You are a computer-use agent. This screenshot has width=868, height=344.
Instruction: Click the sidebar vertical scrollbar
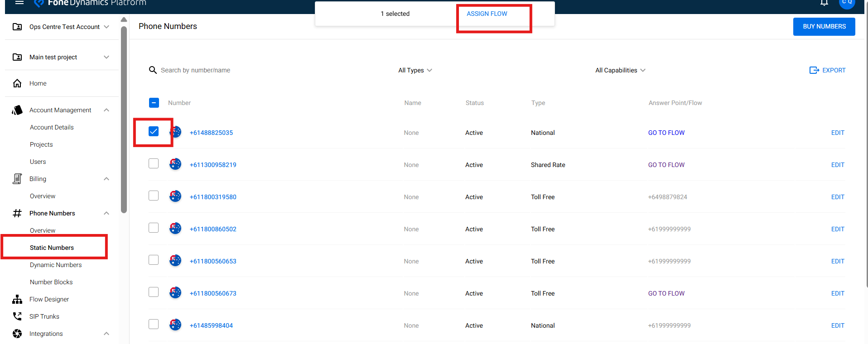(x=124, y=119)
